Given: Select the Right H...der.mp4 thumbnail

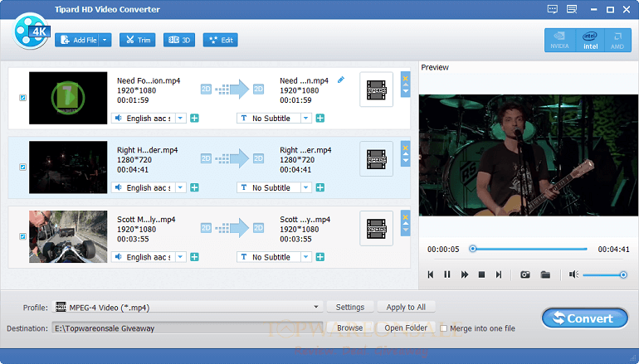Looking at the screenshot, I should click(68, 167).
